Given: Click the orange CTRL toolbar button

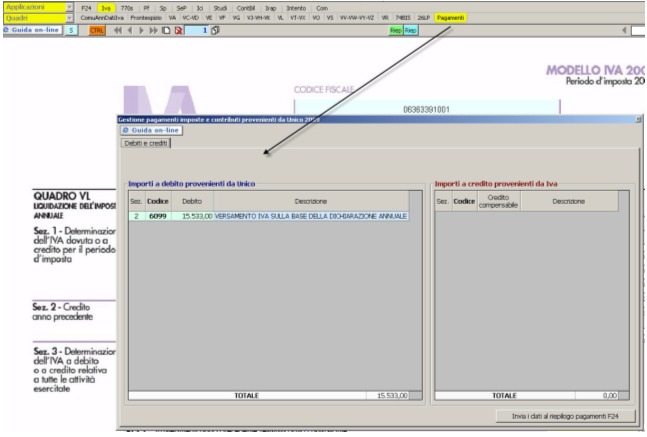Looking at the screenshot, I should tap(97, 31).
